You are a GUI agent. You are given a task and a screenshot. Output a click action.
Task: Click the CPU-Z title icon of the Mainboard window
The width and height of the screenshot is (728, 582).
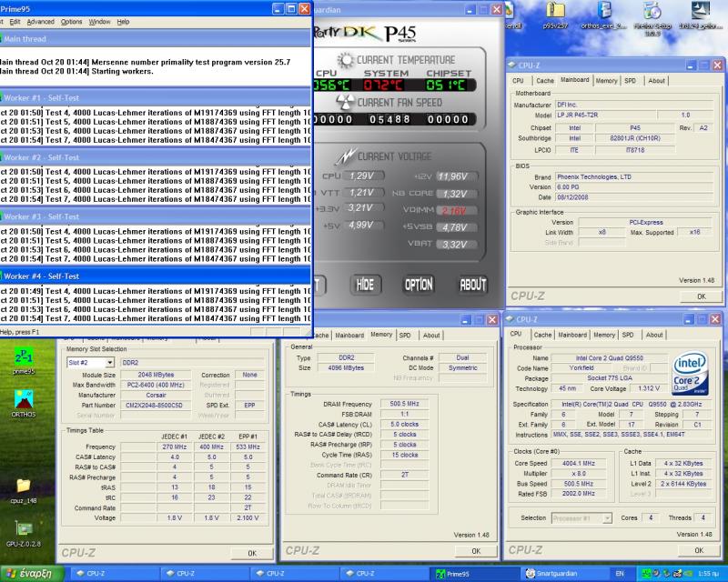pyautogui.click(x=511, y=65)
